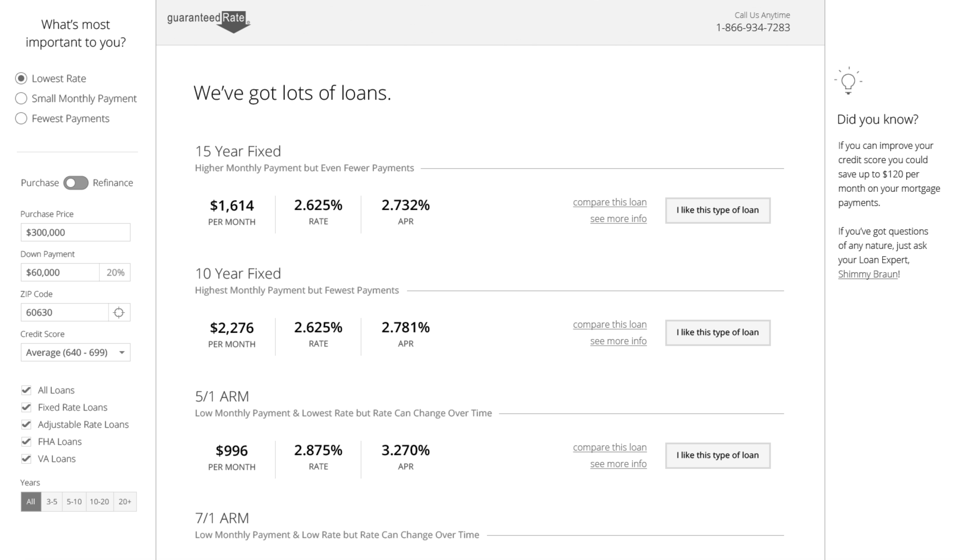Uncheck the VA Loans checkbox
This screenshot has width=958, height=560.
(26, 459)
